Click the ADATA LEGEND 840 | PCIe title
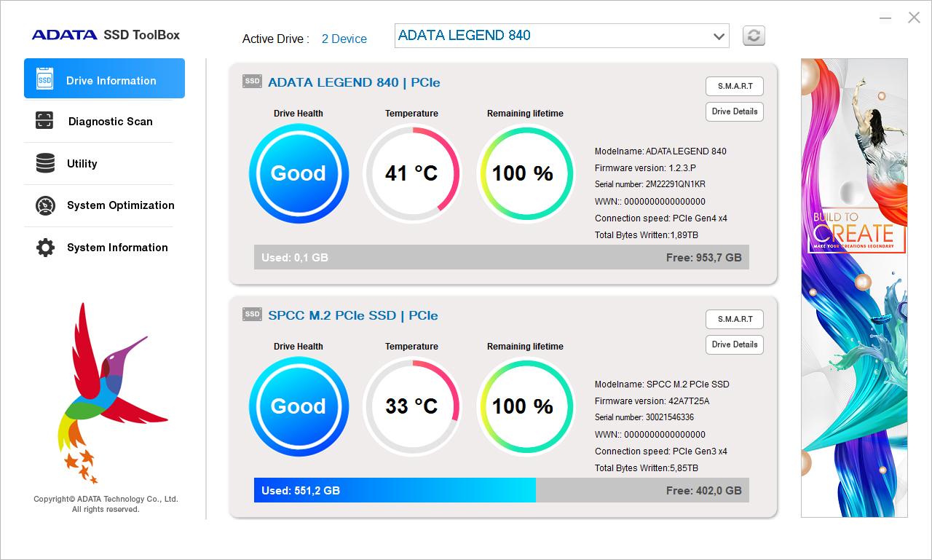Image resolution: width=932 pixels, height=560 pixels. [x=354, y=82]
